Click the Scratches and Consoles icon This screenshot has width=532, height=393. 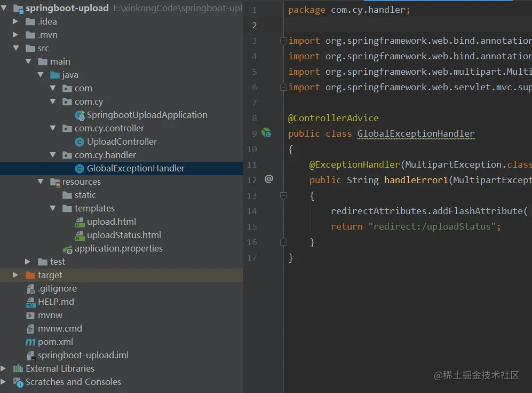(x=18, y=382)
